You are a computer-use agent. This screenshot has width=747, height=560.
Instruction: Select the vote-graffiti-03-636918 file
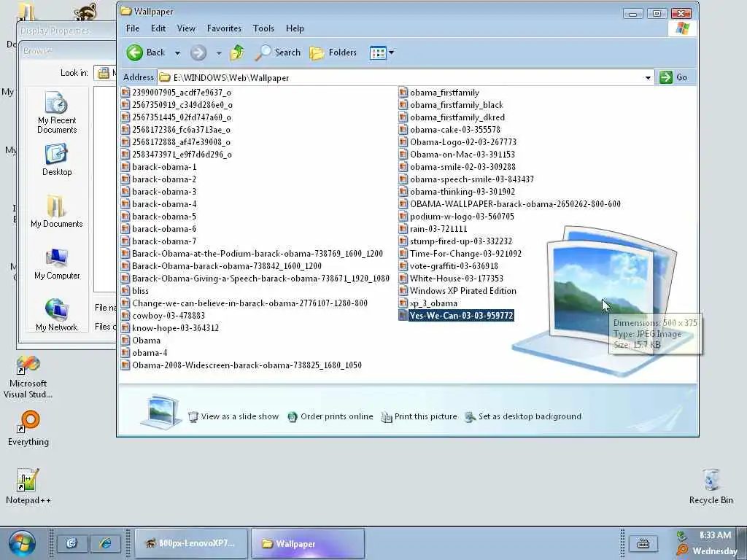[x=449, y=265]
